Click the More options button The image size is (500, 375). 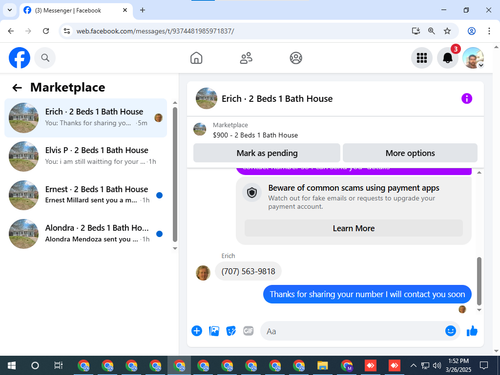pos(410,153)
